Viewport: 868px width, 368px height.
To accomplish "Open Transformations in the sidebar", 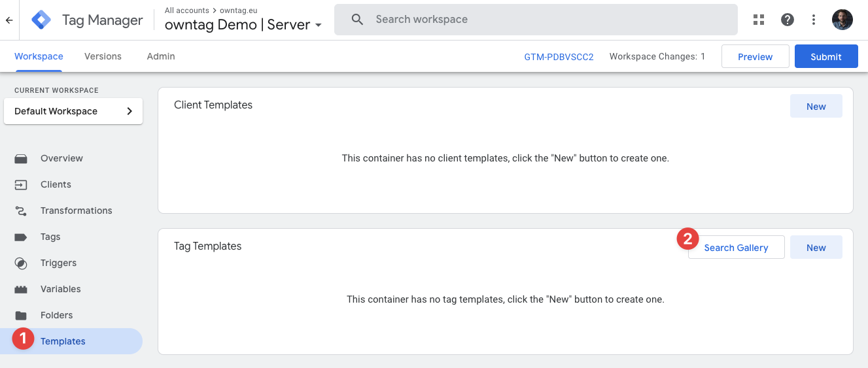I will [x=76, y=210].
